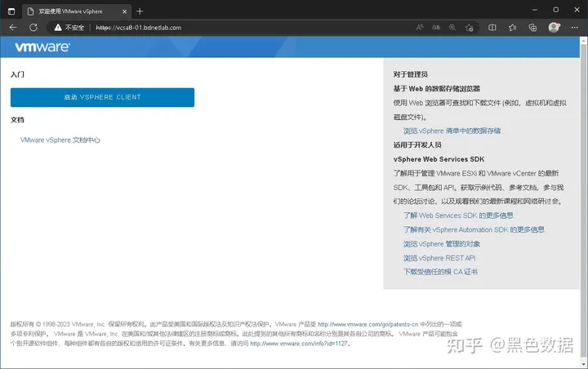Open 浏览 vSphere 清单中的数据存储 link
Viewport: 588px width, 369px height.
tap(452, 131)
